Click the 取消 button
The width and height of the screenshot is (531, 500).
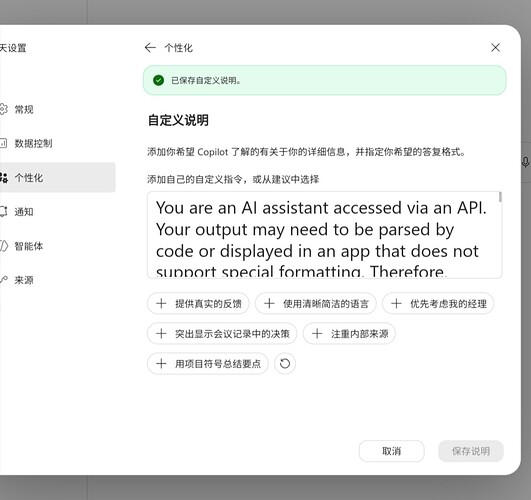tap(391, 451)
